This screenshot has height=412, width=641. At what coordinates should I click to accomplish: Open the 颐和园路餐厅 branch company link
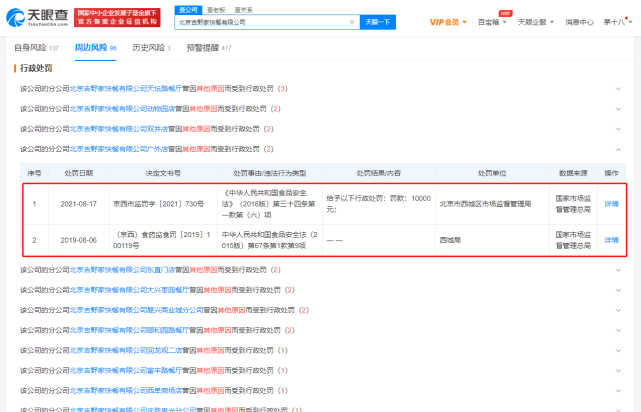[x=129, y=330]
